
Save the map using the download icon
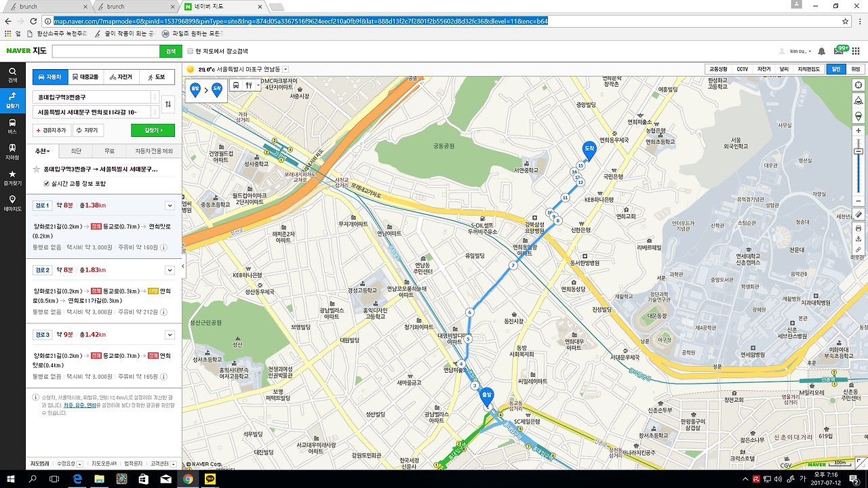(x=858, y=239)
